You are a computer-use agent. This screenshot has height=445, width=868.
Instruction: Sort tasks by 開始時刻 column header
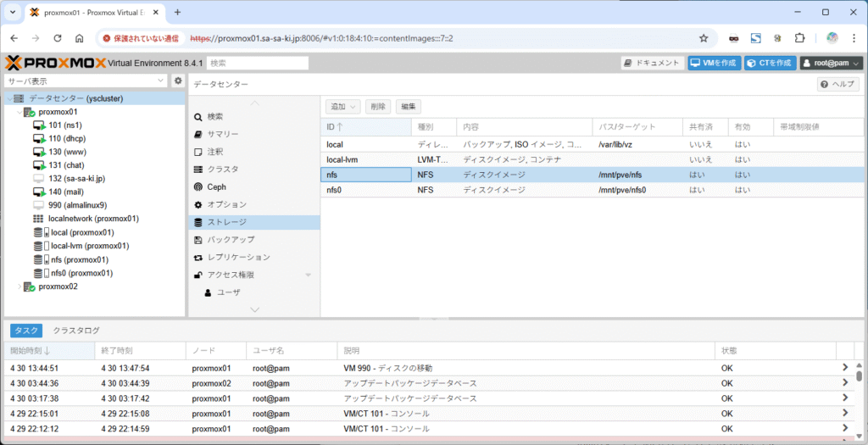48,351
